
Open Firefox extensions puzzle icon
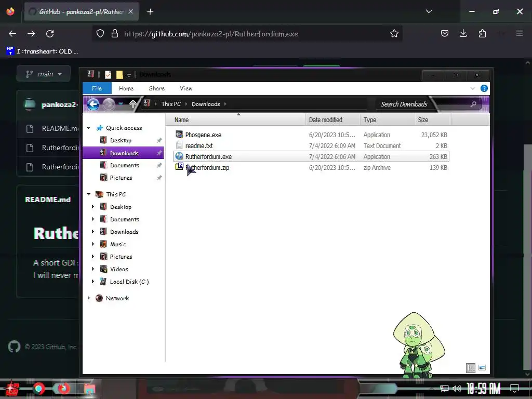[x=482, y=33]
